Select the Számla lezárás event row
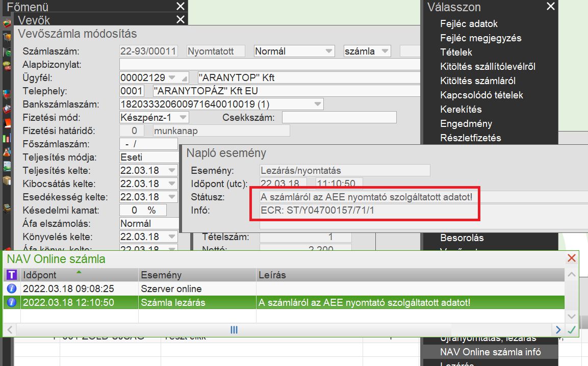Viewport: 588px width, 366px height. pos(284,302)
